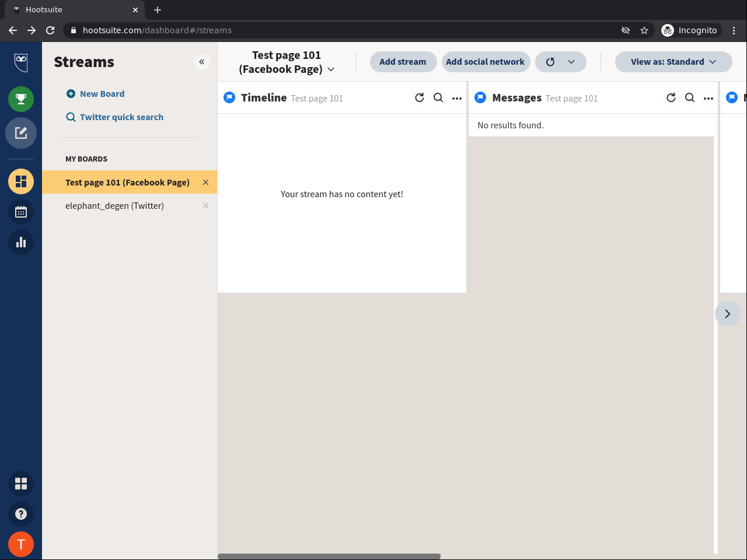Bookmark this page with star icon
Image resolution: width=747 pixels, height=560 pixels.
click(644, 30)
